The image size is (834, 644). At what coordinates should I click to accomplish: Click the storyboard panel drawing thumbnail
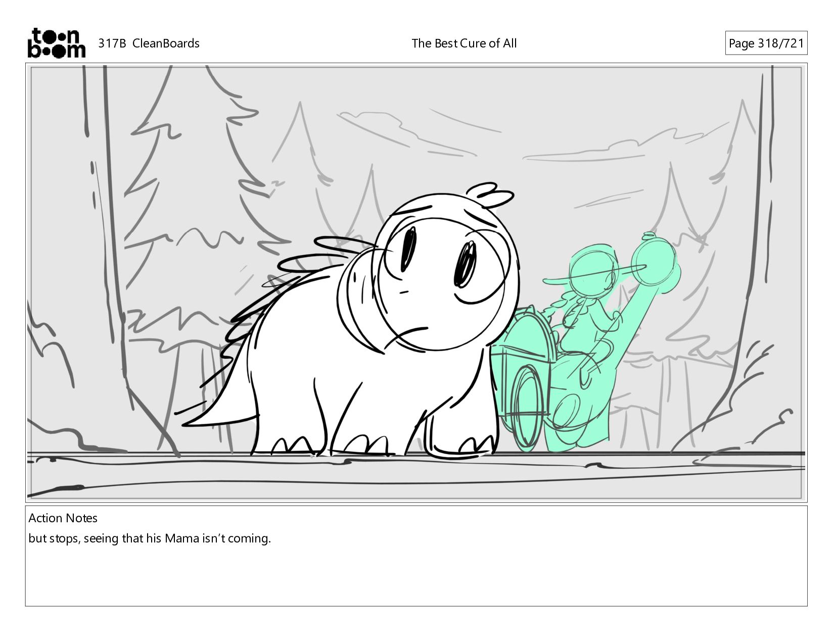[416, 282]
